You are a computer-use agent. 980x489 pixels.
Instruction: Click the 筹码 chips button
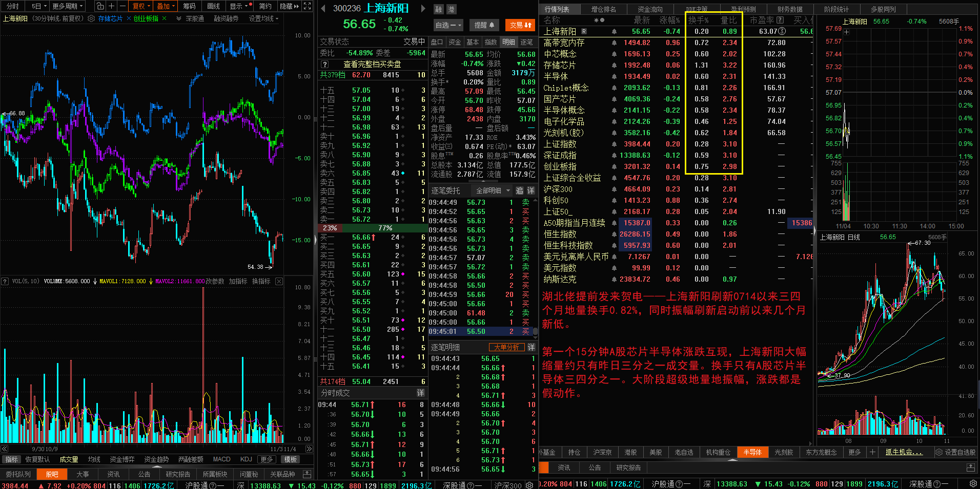(189, 6)
